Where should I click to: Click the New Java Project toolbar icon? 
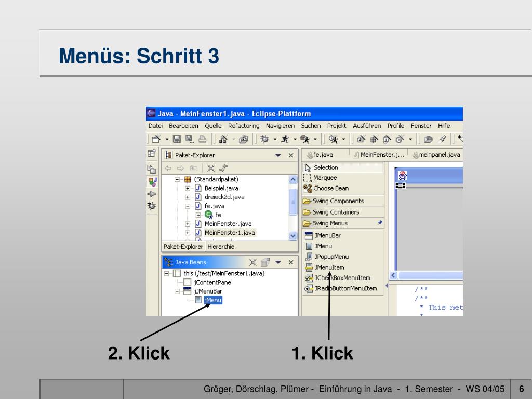coord(361,139)
